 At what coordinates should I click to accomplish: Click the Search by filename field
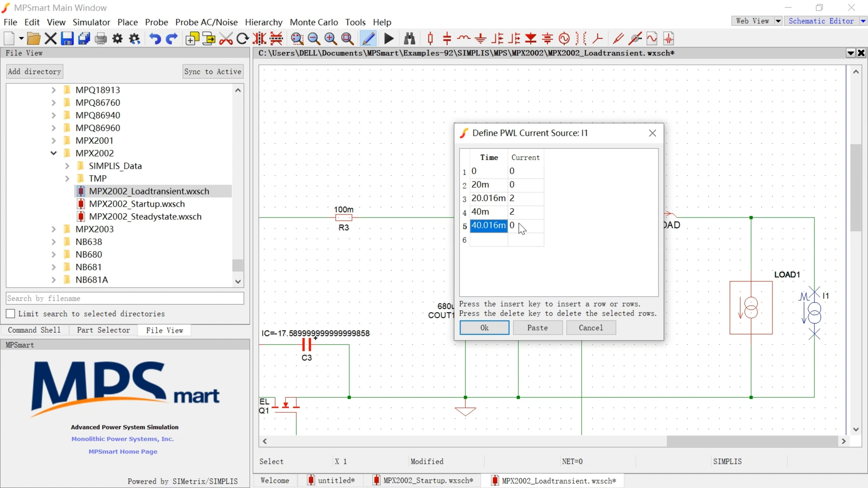click(x=125, y=298)
